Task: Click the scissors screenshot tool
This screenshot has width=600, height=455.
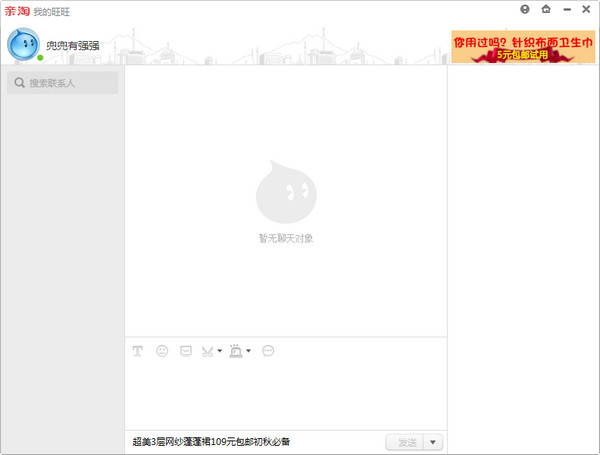Action: (208, 351)
